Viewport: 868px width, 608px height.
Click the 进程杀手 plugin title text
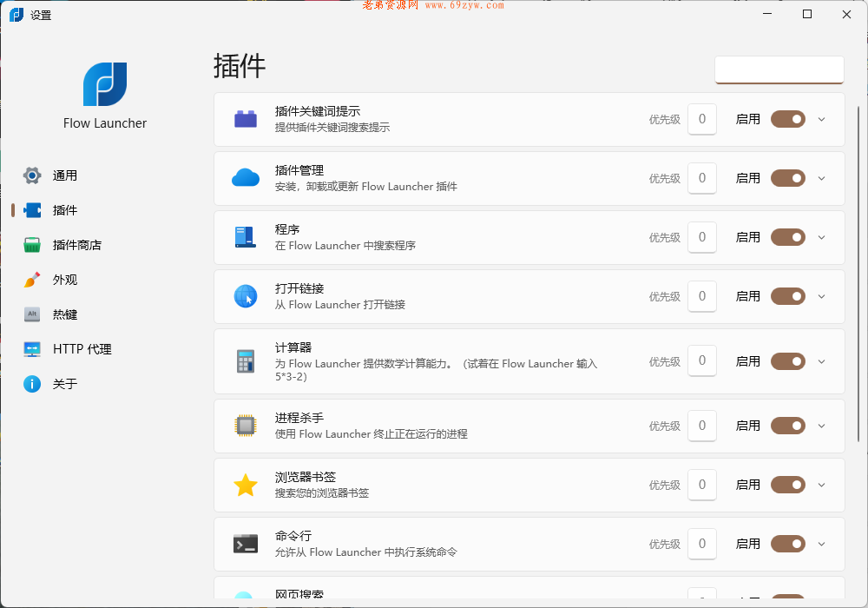pos(299,418)
